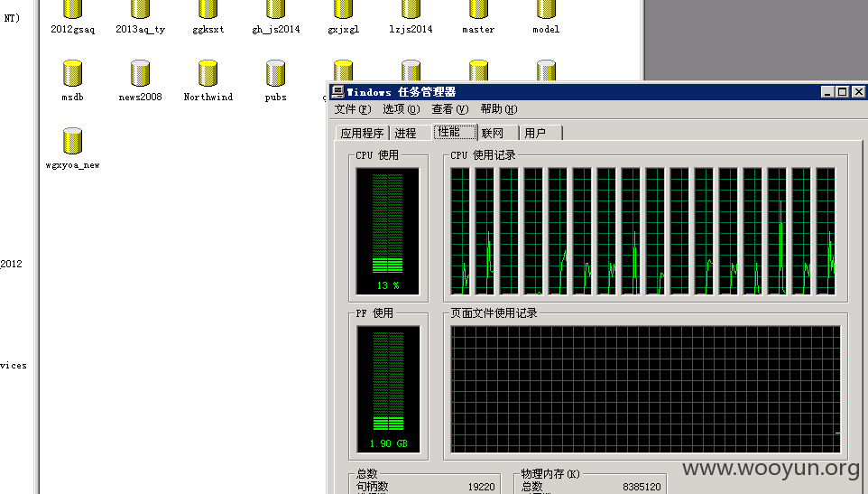Click the 物理内存 总数 value 8385120
Image resolution: width=868 pixels, height=494 pixels.
click(642, 487)
